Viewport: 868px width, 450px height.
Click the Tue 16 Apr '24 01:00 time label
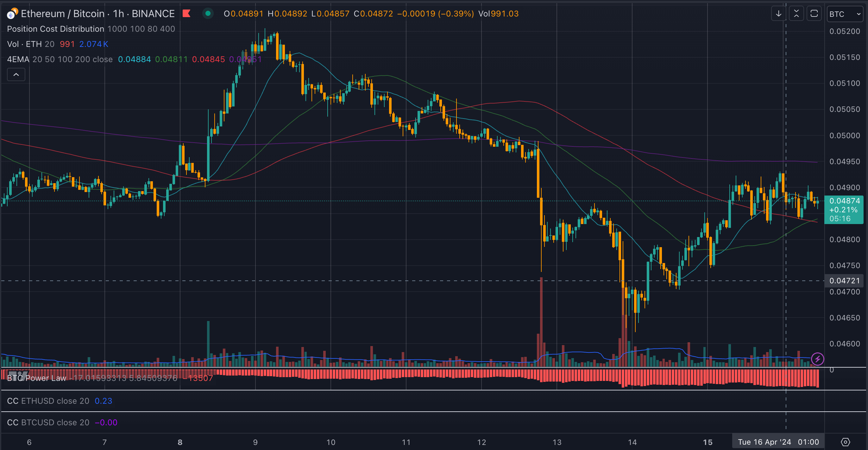778,442
